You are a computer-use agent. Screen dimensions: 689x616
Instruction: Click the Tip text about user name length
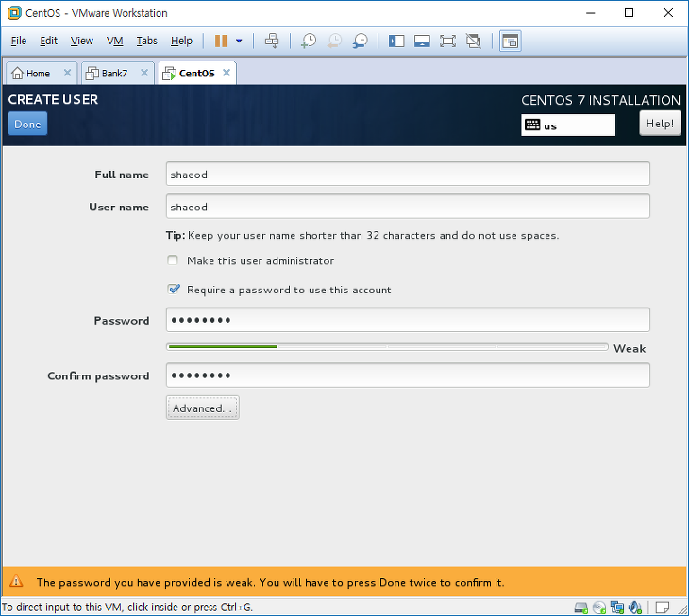point(362,235)
